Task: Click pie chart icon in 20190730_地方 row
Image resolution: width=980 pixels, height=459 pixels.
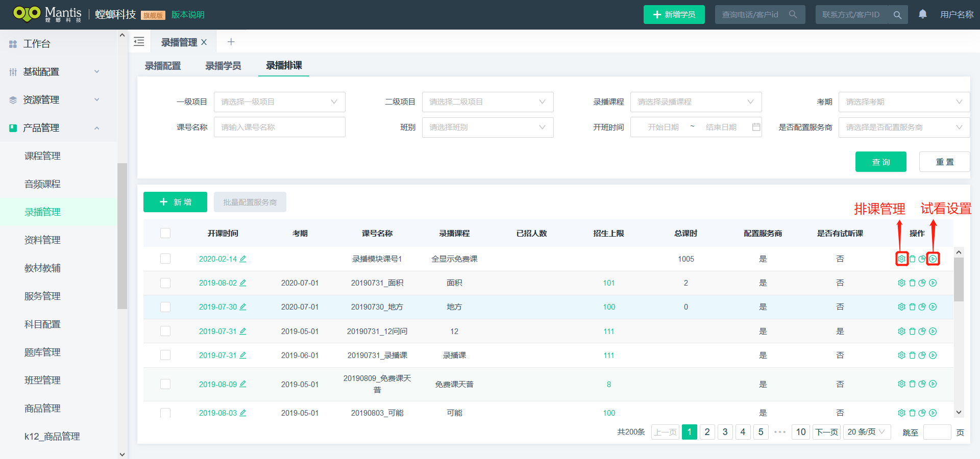Action: coord(922,307)
